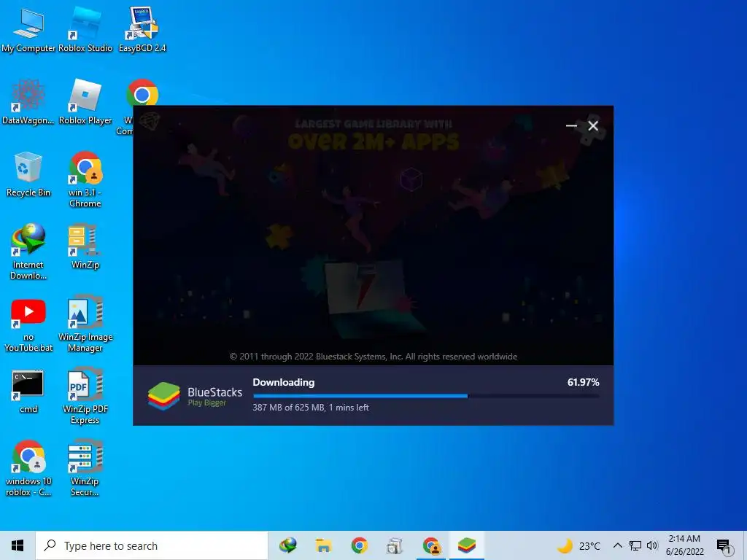Open the volume control tray icon
747x560 pixels.
point(652,545)
